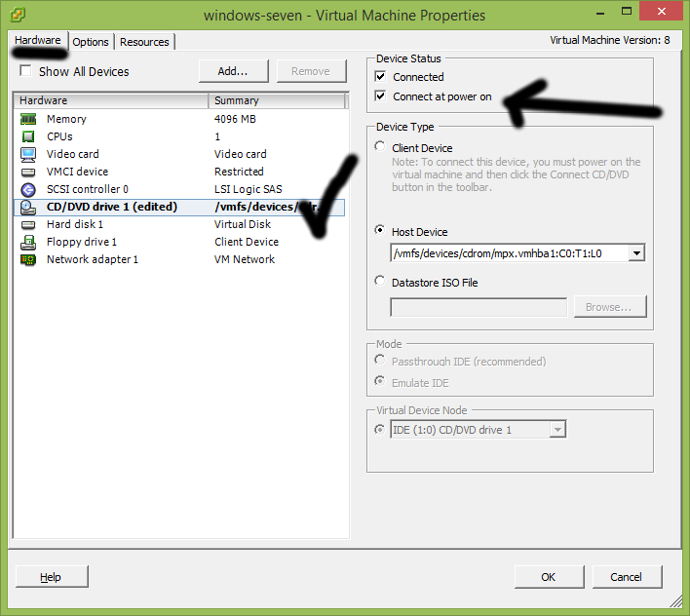Confirm changes with the OK button
690x616 pixels.
pos(549,577)
